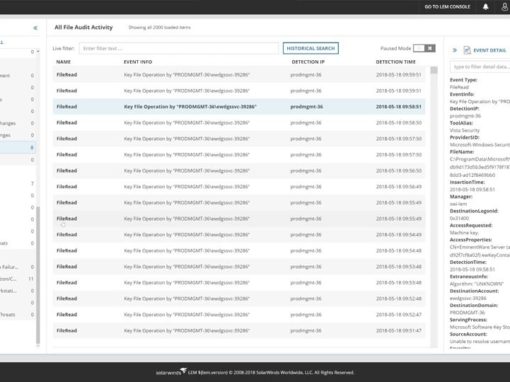Click the sidebar scrollbar thumb
The image size is (510, 382).
click(x=38, y=275)
